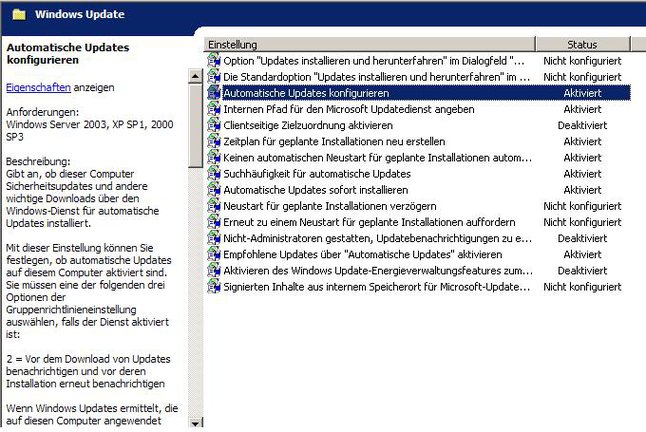The width and height of the screenshot is (646, 432).
Task: Select Clientseitige Zielzuordnung aktivieren setting
Action: (x=308, y=125)
